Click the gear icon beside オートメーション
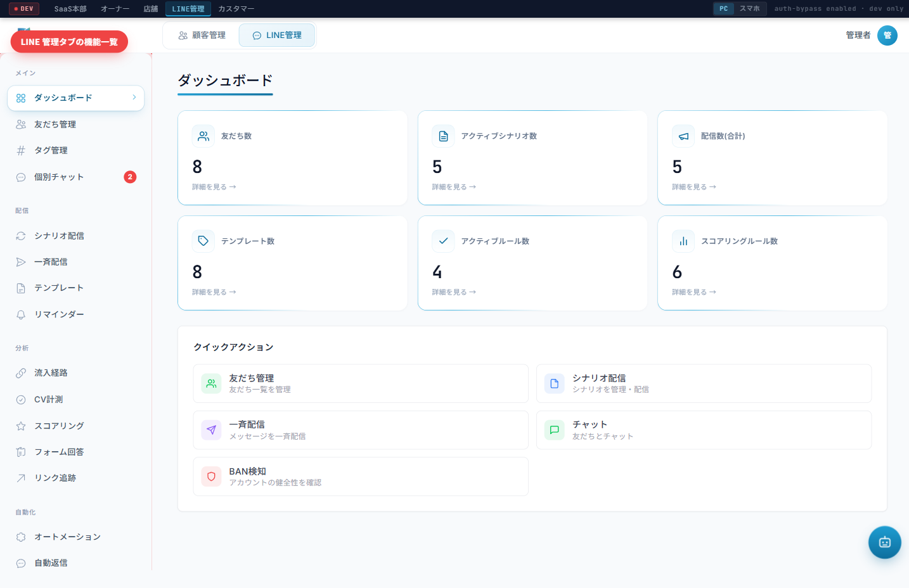The image size is (909, 588). [21, 537]
